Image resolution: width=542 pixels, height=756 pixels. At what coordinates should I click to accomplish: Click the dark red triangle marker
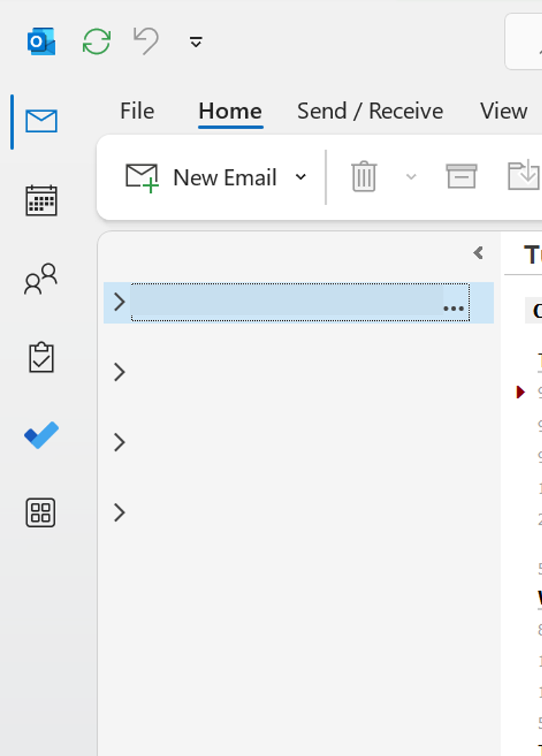[x=520, y=392]
